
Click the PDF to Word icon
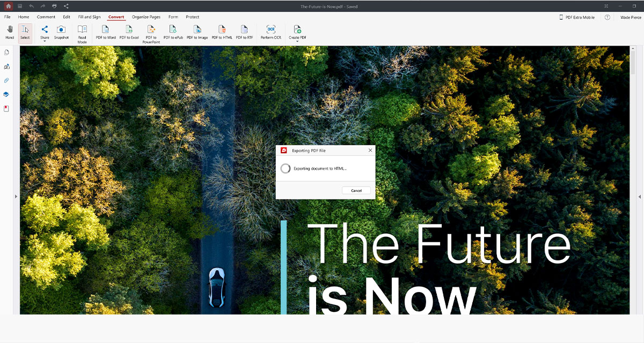pyautogui.click(x=106, y=29)
